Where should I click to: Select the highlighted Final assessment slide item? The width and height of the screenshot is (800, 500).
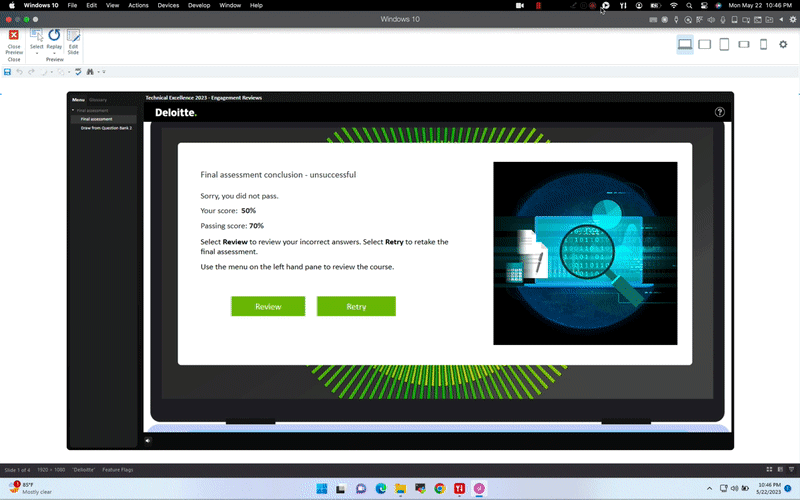104,119
